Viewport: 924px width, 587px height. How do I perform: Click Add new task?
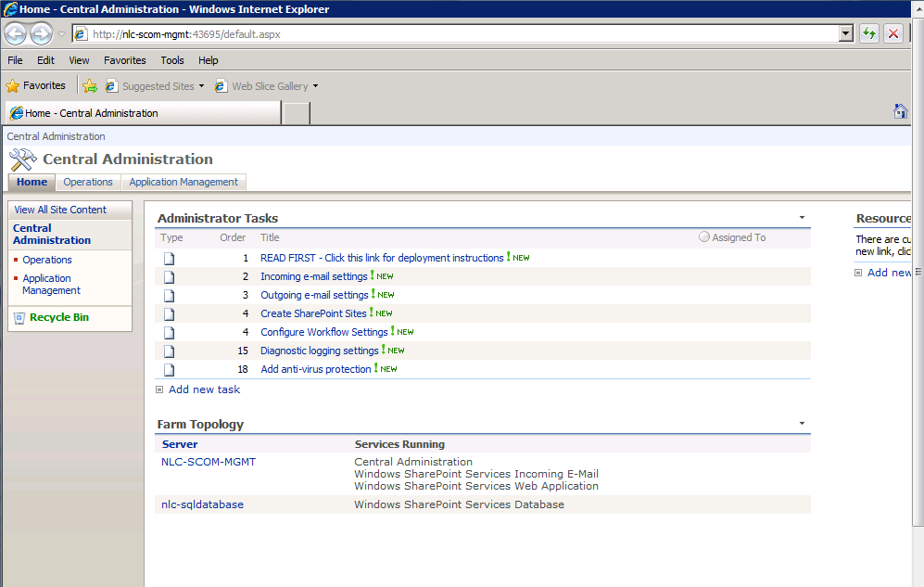204,389
